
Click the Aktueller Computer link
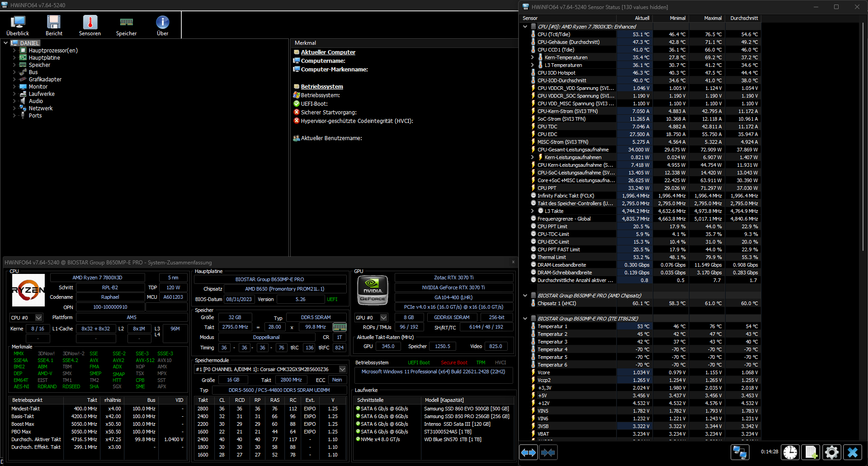tap(328, 52)
